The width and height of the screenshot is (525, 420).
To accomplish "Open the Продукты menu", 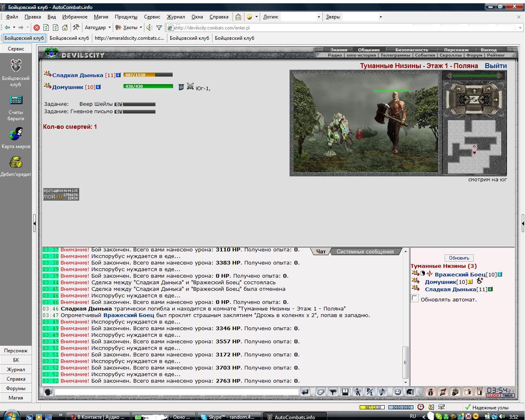I will [x=126, y=17].
